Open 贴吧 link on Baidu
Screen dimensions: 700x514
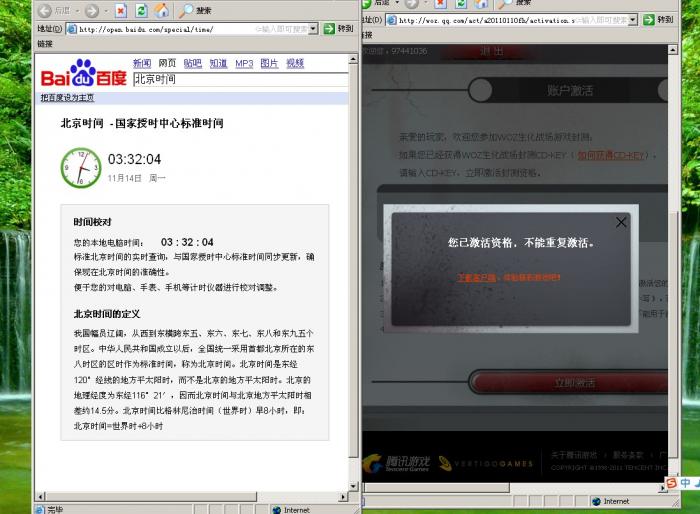pyautogui.click(x=193, y=63)
